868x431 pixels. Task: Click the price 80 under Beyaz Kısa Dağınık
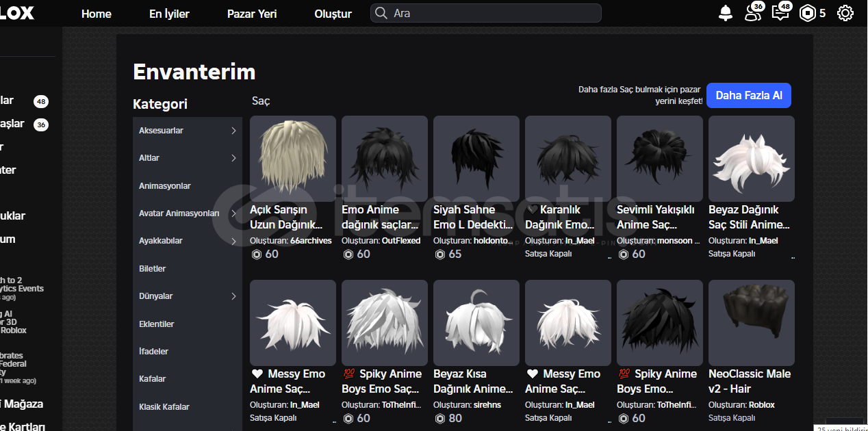click(x=455, y=418)
